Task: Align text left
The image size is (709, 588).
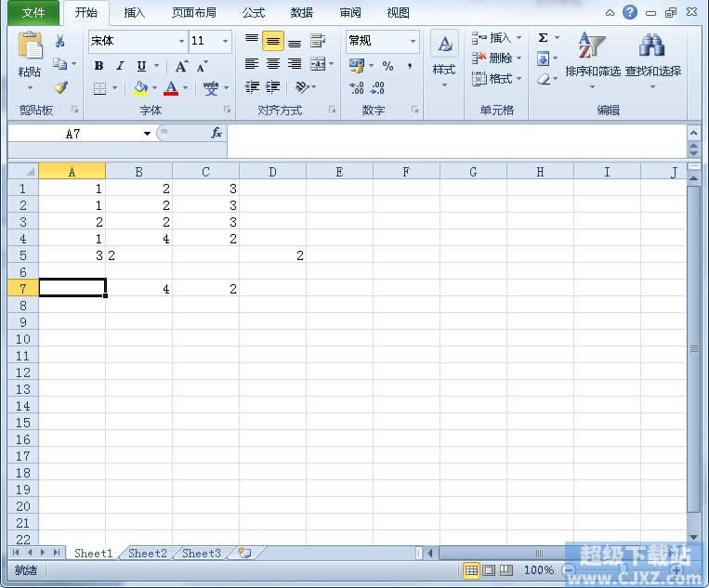Action: point(252,64)
